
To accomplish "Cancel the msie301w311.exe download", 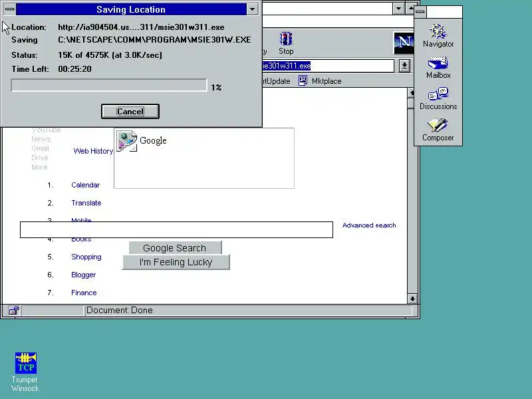I will coord(130,112).
